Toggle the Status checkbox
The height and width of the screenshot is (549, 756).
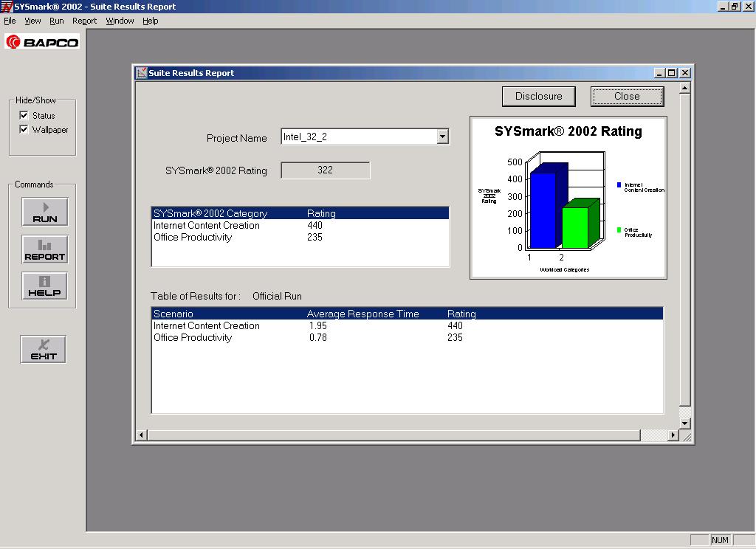[24, 115]
